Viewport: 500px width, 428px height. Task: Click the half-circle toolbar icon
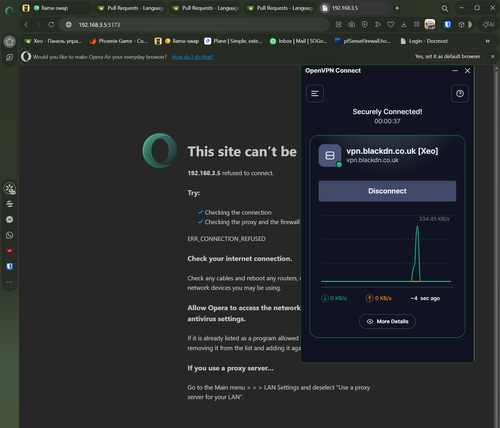(470, 24)
